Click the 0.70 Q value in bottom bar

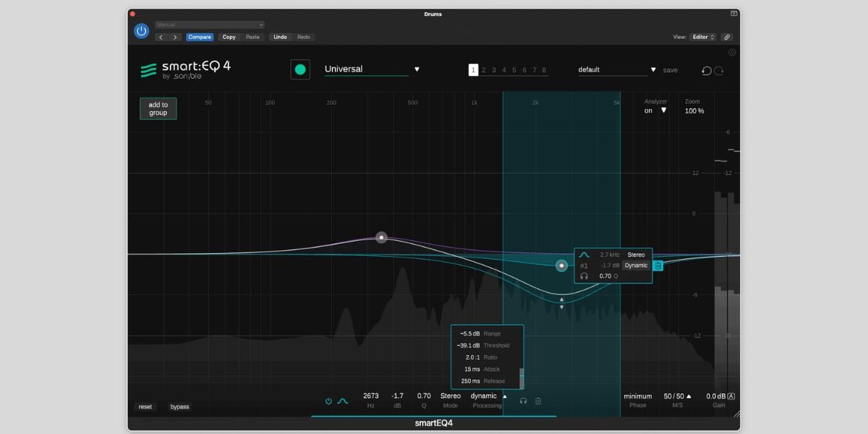[424, 396]
